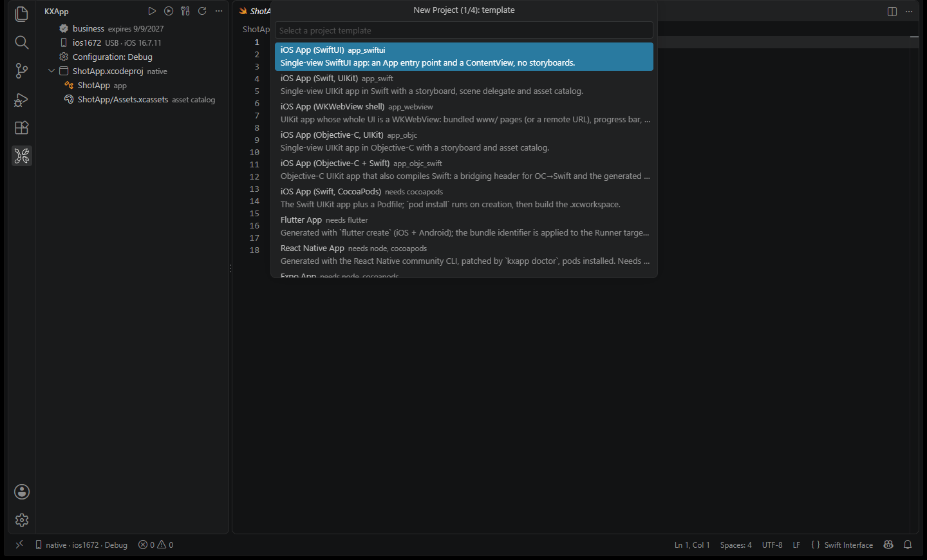
Task: Open the editor's more actions menu
Action: tap(909, 12)
